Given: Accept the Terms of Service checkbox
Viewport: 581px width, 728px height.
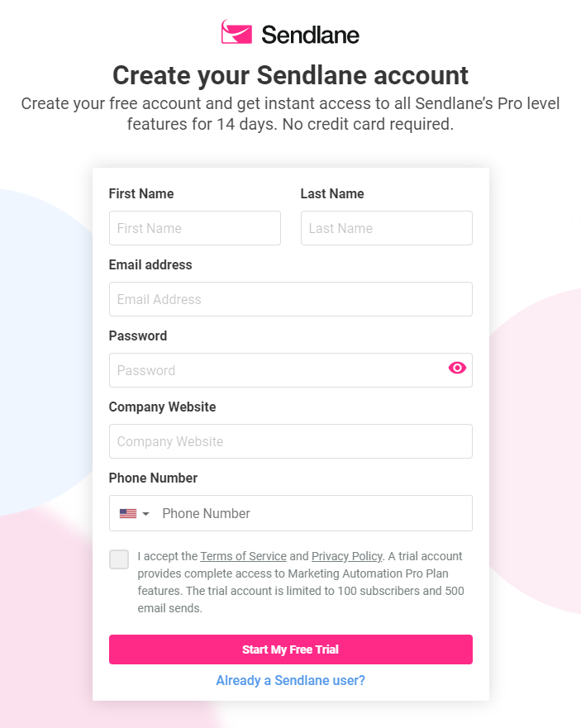Looking at the screenshot, I should coord(119,559).
